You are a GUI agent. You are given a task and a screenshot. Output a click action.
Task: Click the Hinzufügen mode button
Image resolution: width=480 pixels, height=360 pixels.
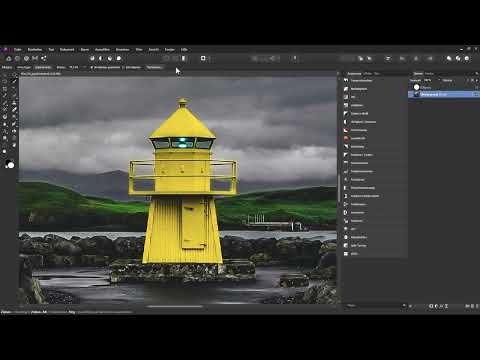click(24, 67)
